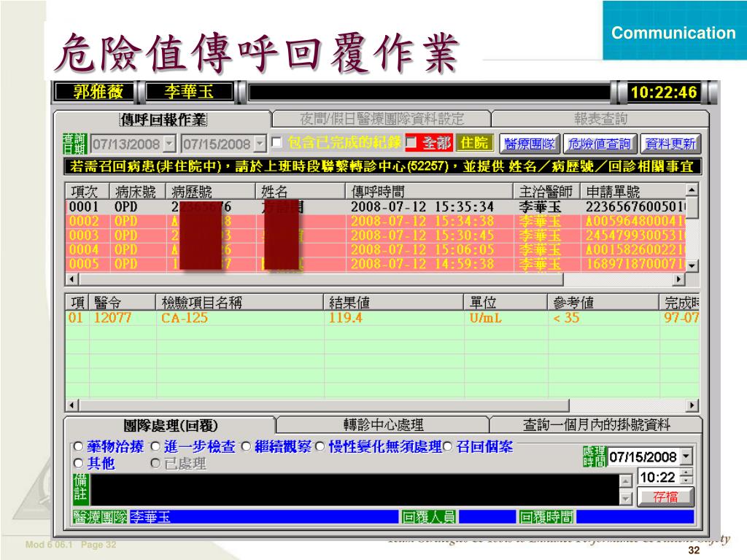
Task: Check 包含已完成的紀錄 checkbox
Action: click(x=276, y=143)
